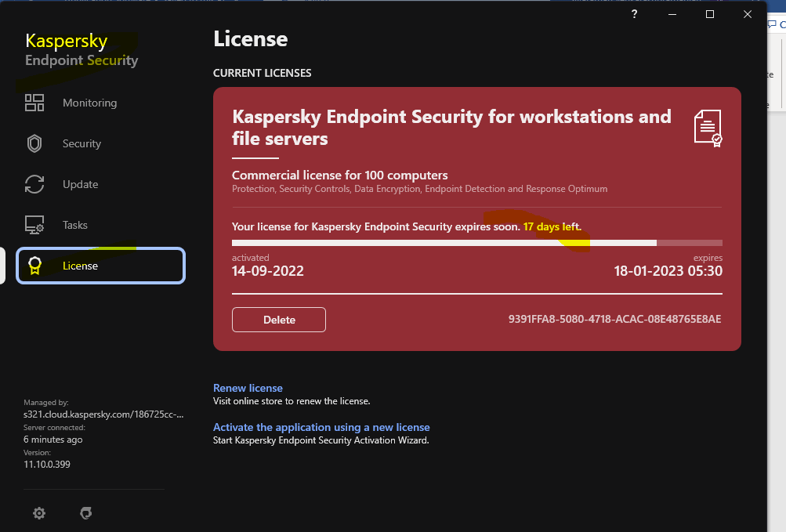Open the Security shield icon
The height and width of the screenshot is (532, 786).
(x=34, y=143)
